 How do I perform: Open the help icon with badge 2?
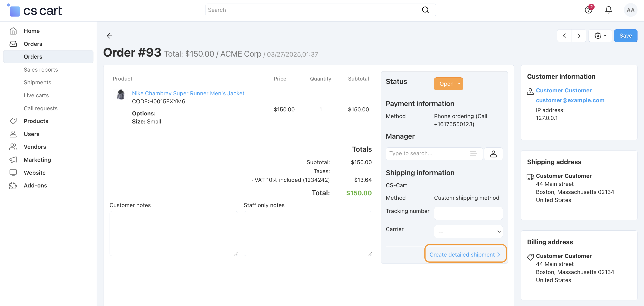588,10
